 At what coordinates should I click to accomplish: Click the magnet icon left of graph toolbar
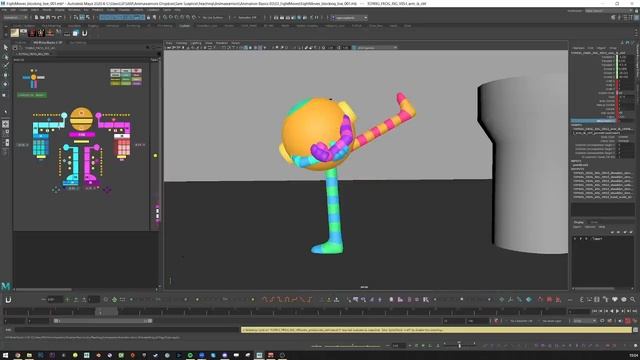pyautogui.click(x=8, y=300)
